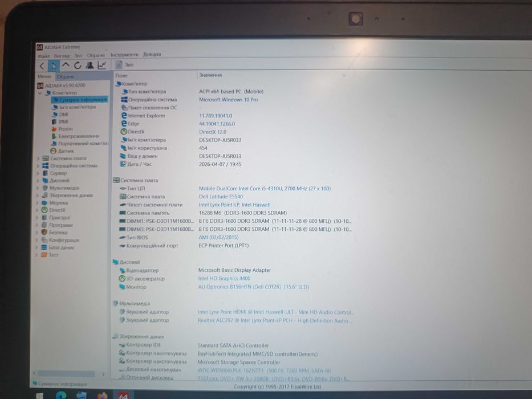This screenshot has height=399, width=532.
Task: Click the Системна пам'ять row
Action: tap(203, 213)
